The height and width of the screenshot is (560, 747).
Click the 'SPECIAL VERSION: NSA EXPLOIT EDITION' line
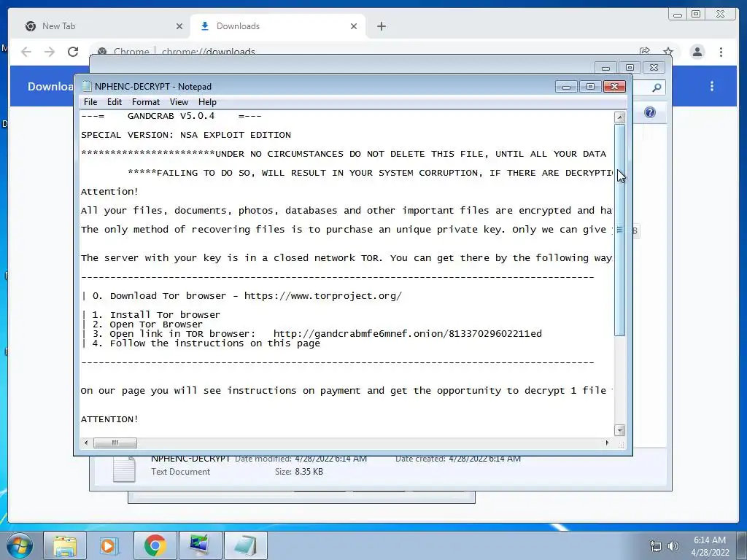click(x=186, y=135)
